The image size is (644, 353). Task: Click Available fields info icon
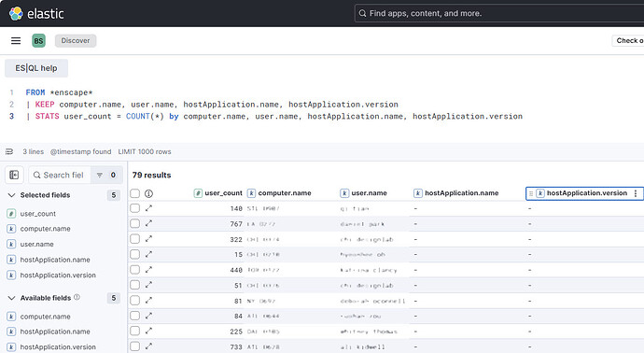pyautogui.click(x=77, y=297)
